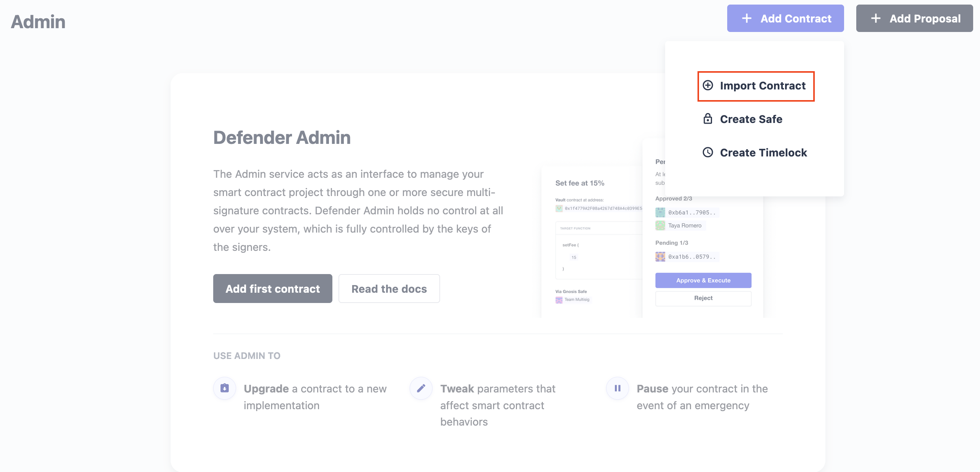Image resolution: width=980 pixels, height=472 pixels.
Task: Open the Add Contract dropdown button
Action: coord(785,18)
